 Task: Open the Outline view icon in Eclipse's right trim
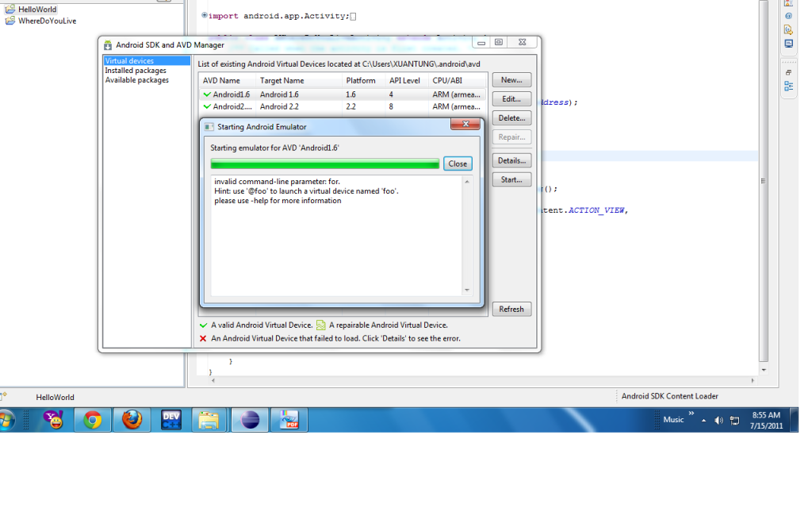(x=788, y=86)
